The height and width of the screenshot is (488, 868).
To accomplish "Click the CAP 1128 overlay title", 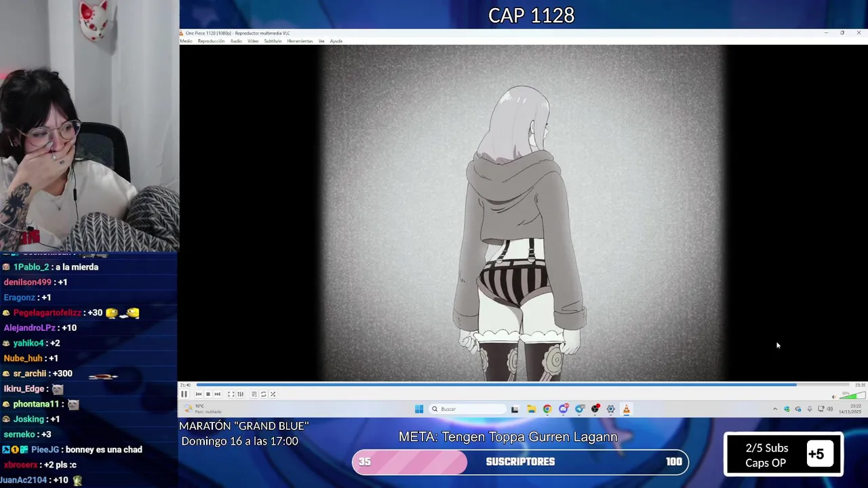I will click(x=531, y=15).
